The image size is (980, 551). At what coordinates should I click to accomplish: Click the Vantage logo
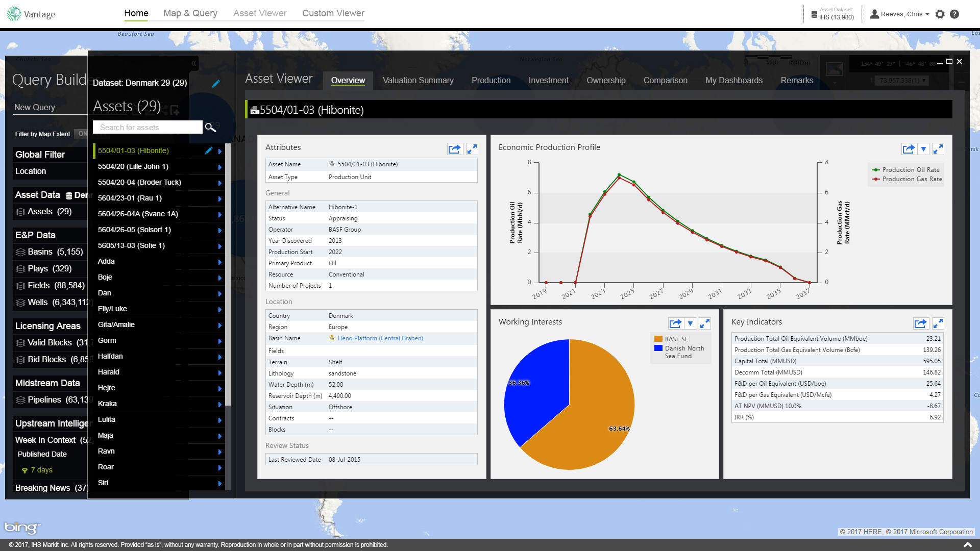[31, 14]
